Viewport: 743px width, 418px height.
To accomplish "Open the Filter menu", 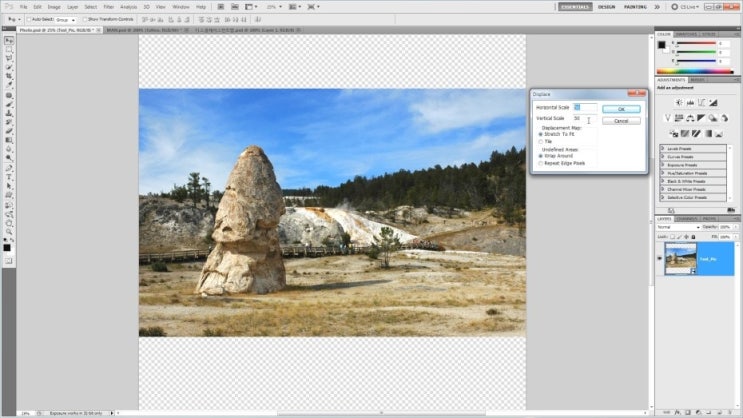I will coord(109,7).
